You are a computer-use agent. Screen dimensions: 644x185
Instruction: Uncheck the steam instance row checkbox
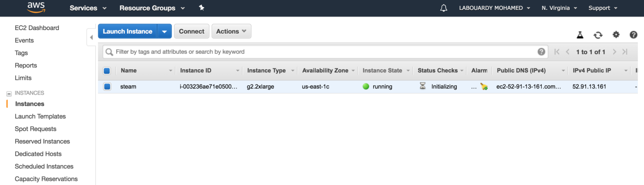[x=107, y=86]
